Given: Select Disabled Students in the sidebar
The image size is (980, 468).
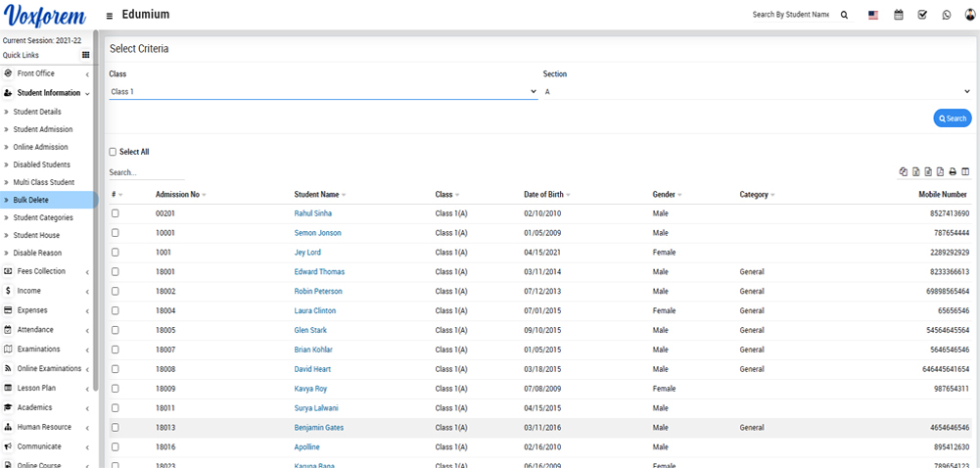Looking at the screenshot, I should pyautogui.click(x=41, y=164).
